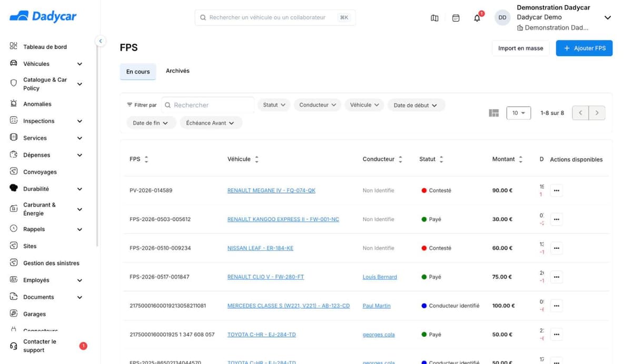Click the Convoyages icon in sidebar
The height and width of the screenshot is (364, 632).
coord(14,171)
